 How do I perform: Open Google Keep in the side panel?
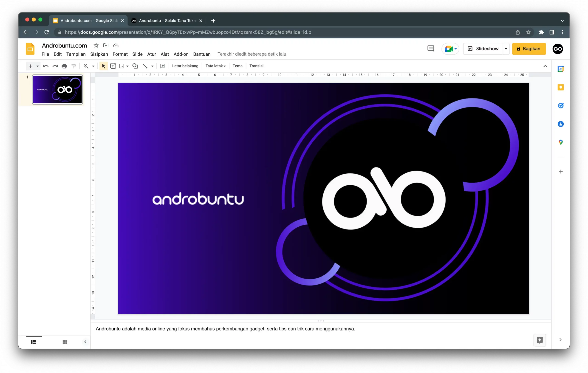click(x=561, y=87)
